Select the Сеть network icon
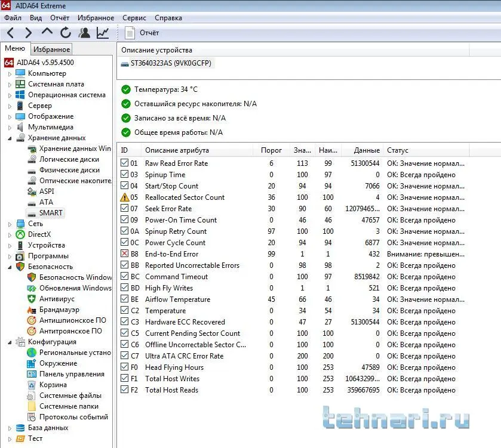This screenshot has height=448, width=501. click(x=20, y=224)
